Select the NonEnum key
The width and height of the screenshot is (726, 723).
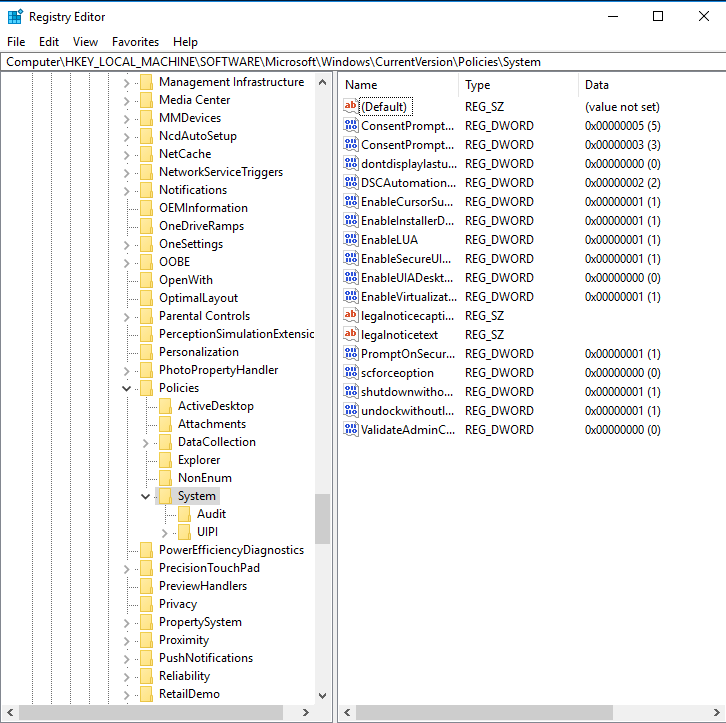205,478
